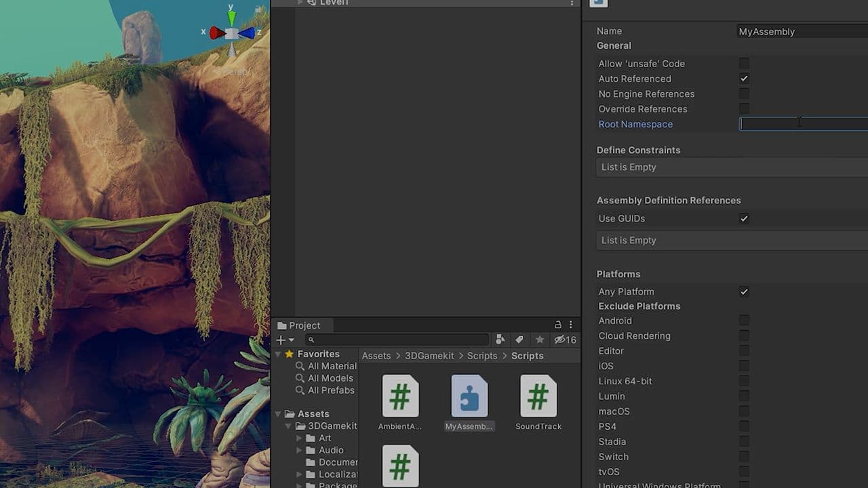Uncheck the Auto Referenced checkbox
Viewport: 868px width, 488px height.
pos(744,79)
